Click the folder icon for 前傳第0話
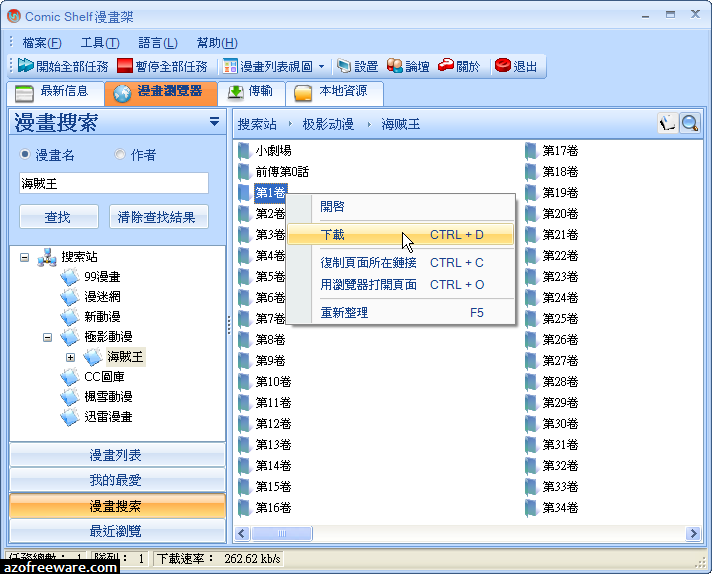The image size is (712, 574). point(245,172)
